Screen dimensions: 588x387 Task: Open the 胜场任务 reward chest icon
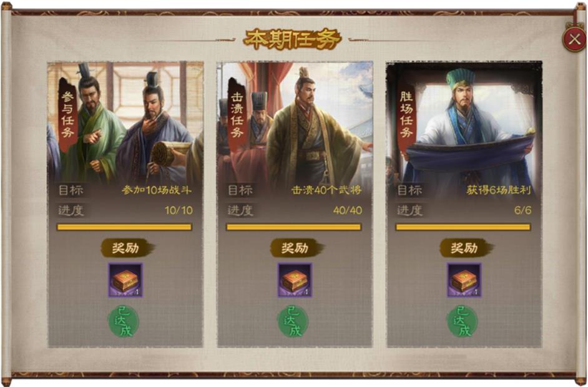[464, 280]
